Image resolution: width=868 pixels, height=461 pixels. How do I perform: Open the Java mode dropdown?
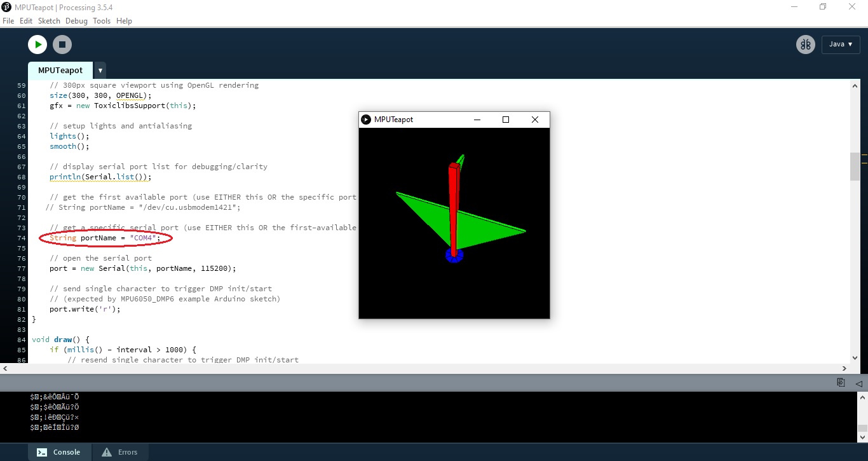pyautogui.click(x=840, y=45)
